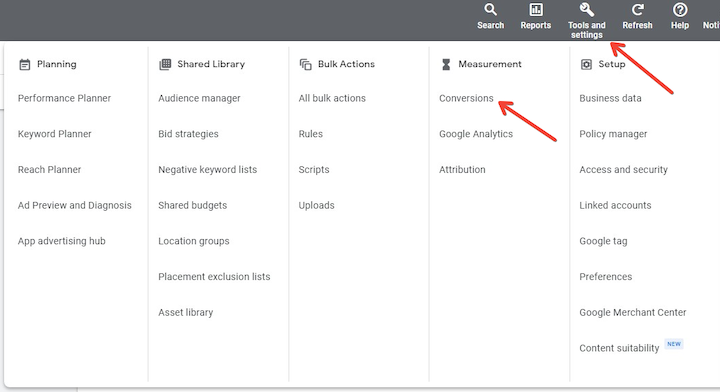Screen dimensions: 720x392
Task: Select Scripts under Bulk Actions
Action: pyautogui.click(x=314, y=170)
